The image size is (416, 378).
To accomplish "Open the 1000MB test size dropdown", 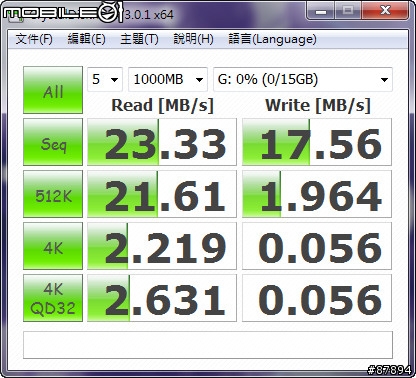I will point(168,79).
